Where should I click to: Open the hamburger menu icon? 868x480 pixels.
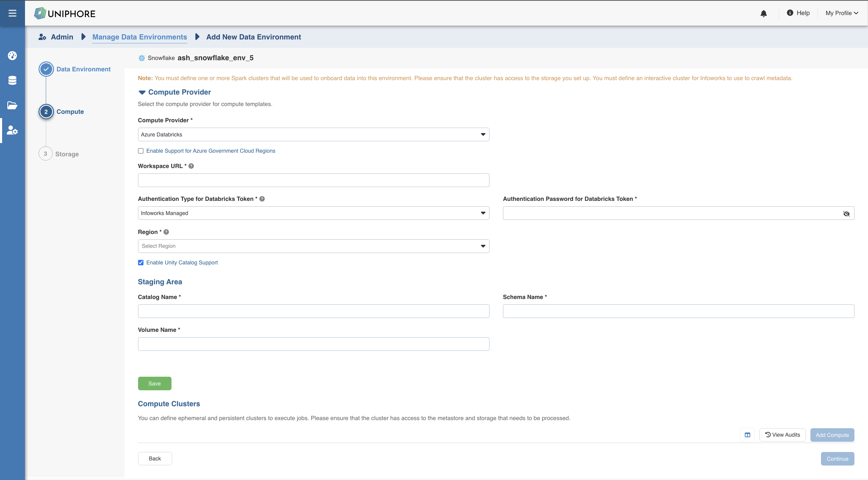(12, 13)
